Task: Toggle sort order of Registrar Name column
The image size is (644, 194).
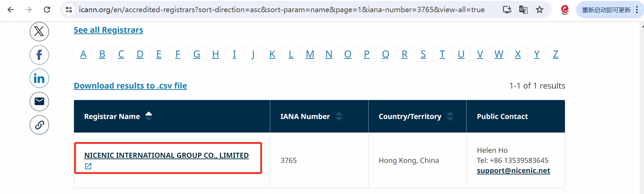Action: coord(149,116)
